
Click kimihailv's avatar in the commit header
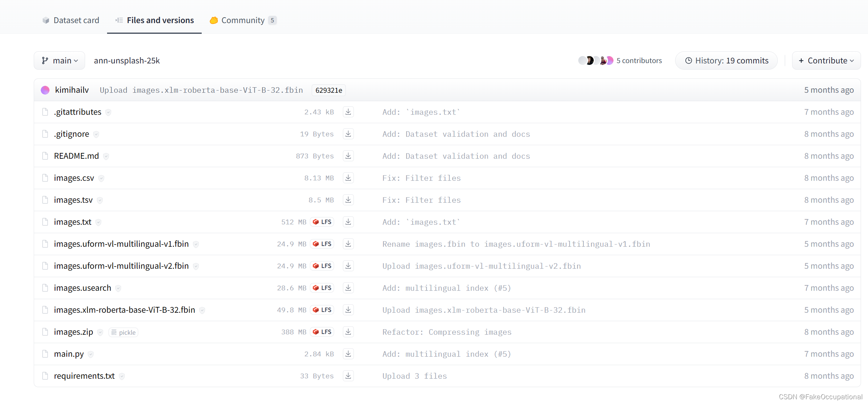click(45, 90)
